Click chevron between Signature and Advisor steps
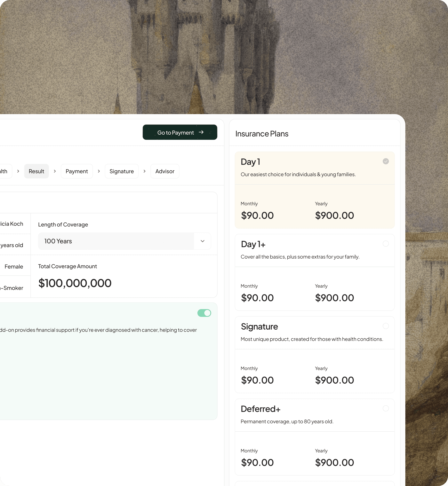 pos(144,171)
